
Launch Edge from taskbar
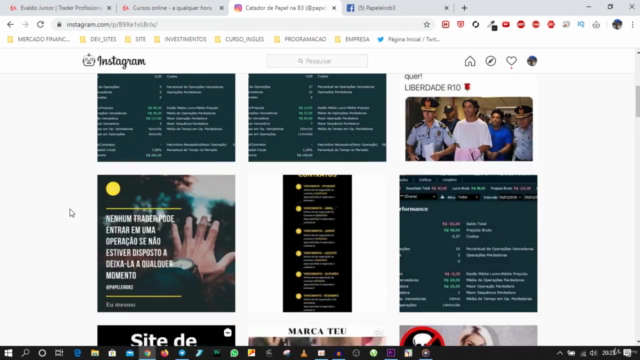(x=77, y=353)
